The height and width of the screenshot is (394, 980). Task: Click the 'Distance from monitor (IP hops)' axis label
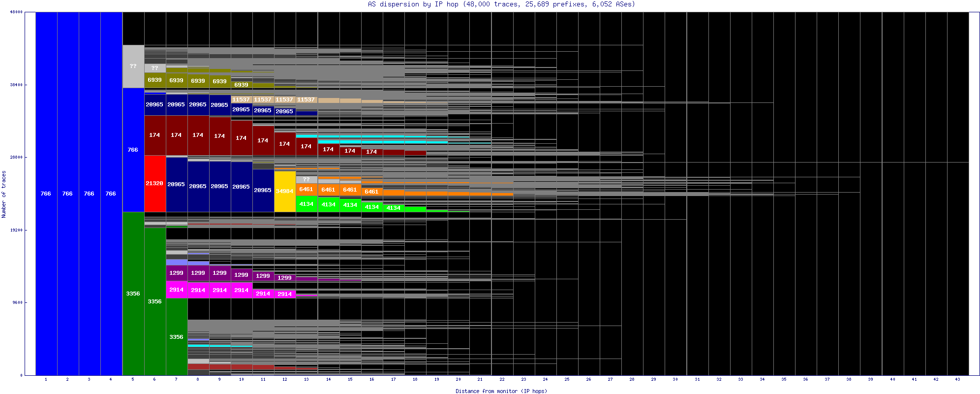[x=501, y=391]
